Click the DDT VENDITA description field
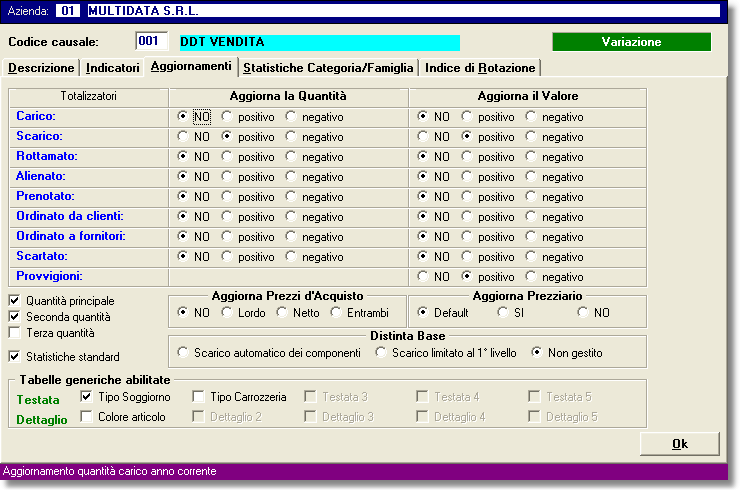The width and height of the screenshot is (740, 492). click(x=320, y=42)
